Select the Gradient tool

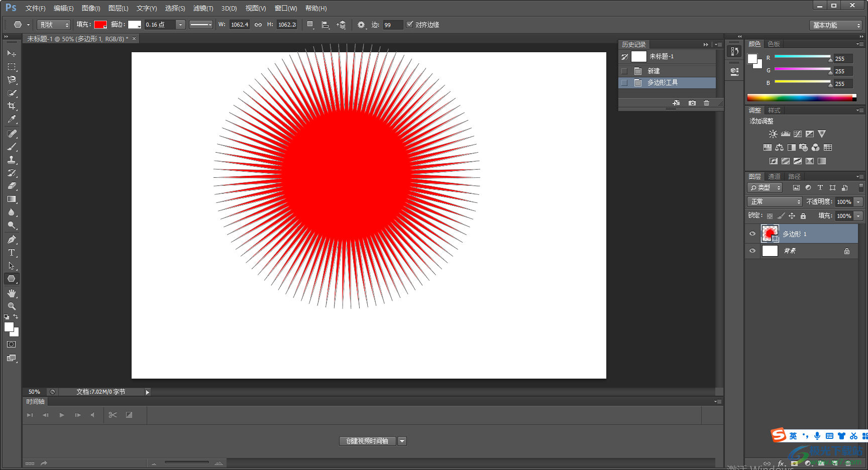pos(12,199)
